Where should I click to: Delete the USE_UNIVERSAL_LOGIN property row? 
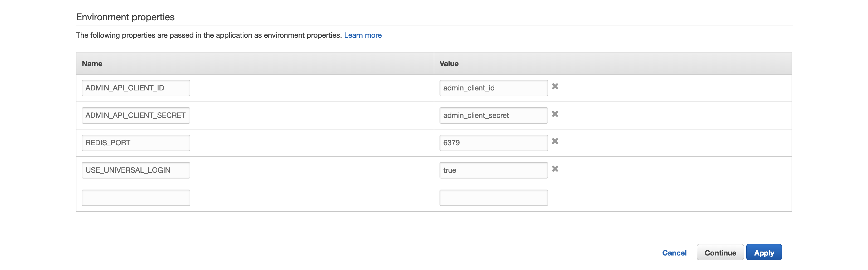tap(555, 168)
